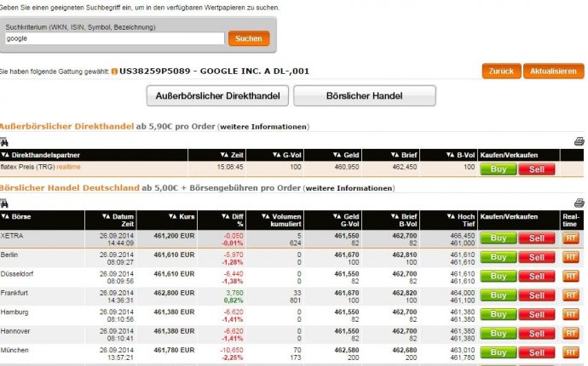Click Buy in the Berlin row

pos(499,257)
